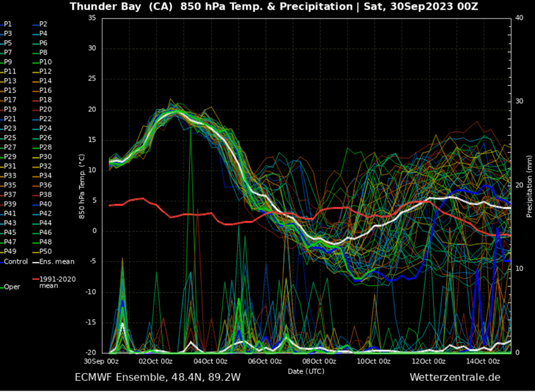This screenshot has width=535, height=392.
Task: Click legend label P34
Action: point(45,175)
